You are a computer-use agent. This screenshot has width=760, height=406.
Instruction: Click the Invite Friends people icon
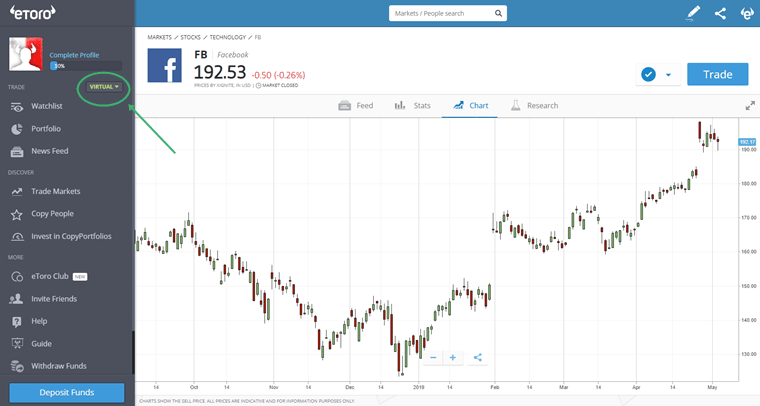click(16, 299)
